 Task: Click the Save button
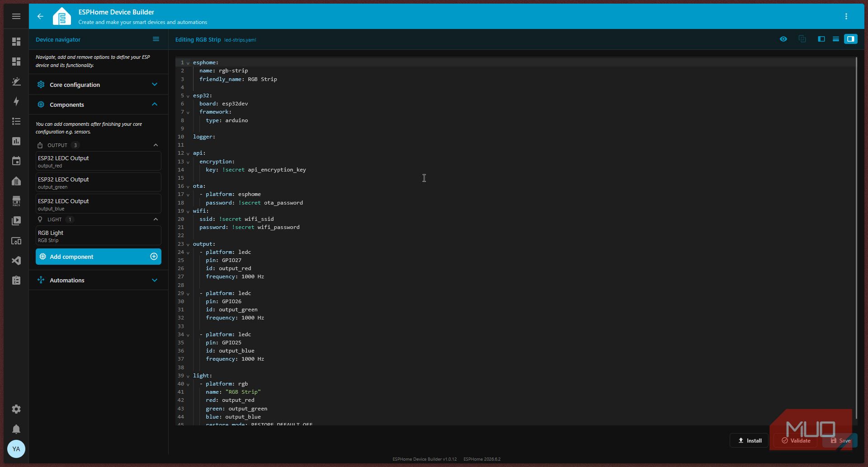(x=840, y=440)
